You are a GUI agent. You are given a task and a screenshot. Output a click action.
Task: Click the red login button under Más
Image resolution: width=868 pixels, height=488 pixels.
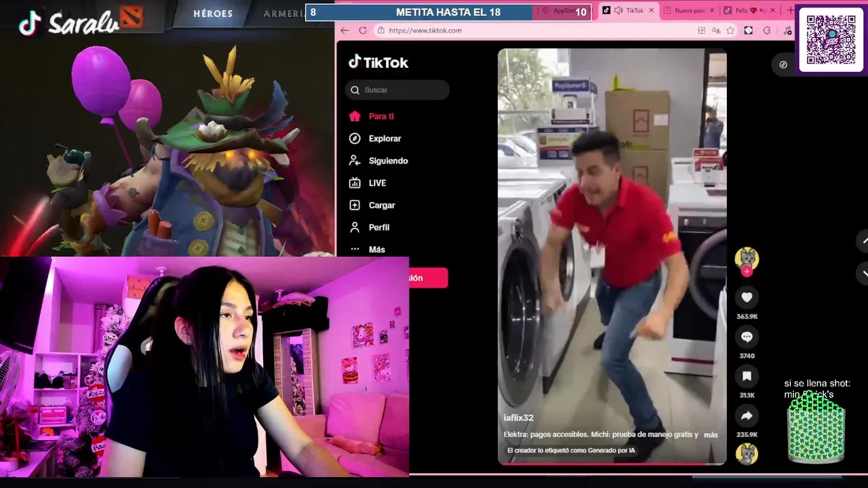point(428,278)
